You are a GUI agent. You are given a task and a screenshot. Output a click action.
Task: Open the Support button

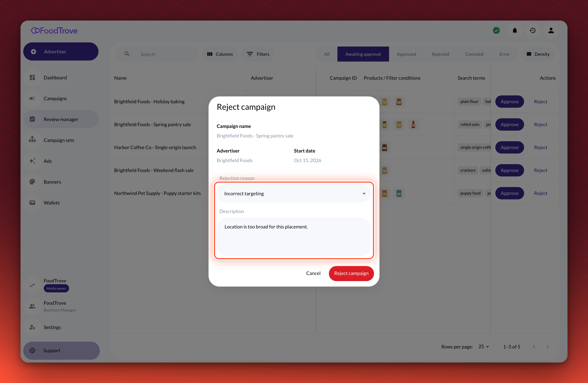(61, 350)
